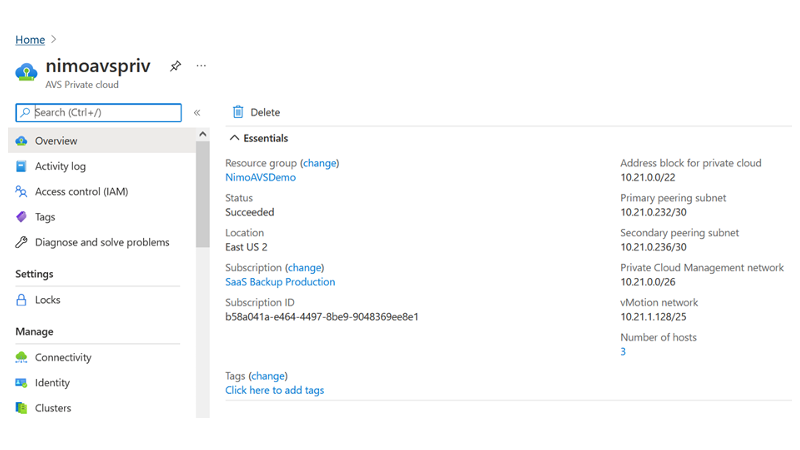This screenshot has height=450, width=800.
Task: Click the Activity log icon
Action: pyautogui.click(x=21, y=166)
